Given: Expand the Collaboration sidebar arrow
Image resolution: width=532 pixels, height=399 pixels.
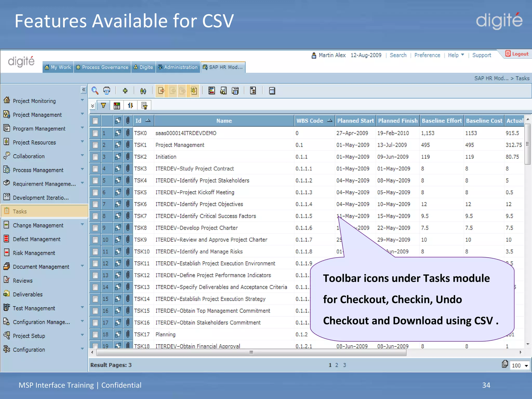Looking at the screenshot, I should click(82, 155).
